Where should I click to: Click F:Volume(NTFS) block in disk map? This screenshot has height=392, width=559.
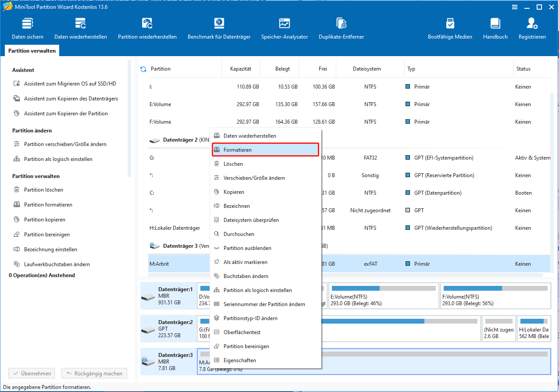(495, 296)
